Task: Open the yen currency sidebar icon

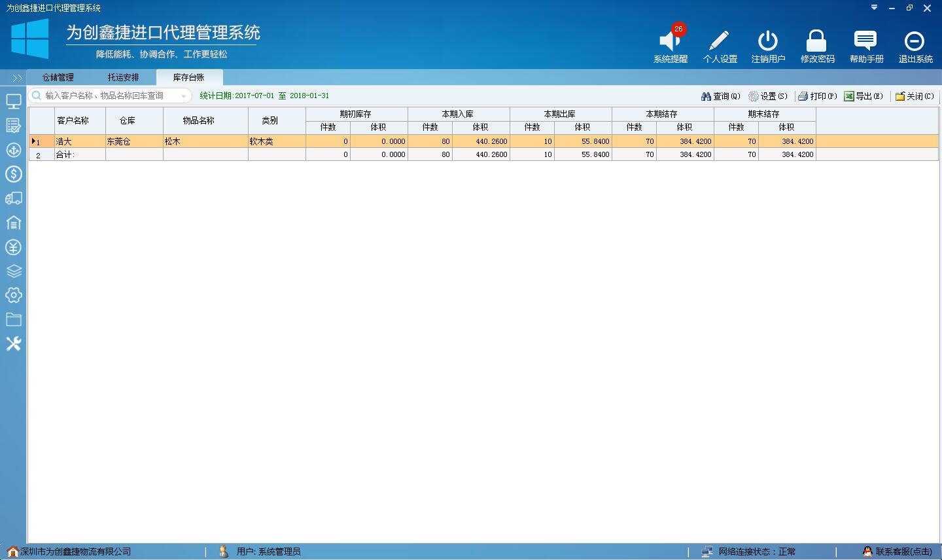Action: coord(14,247)
